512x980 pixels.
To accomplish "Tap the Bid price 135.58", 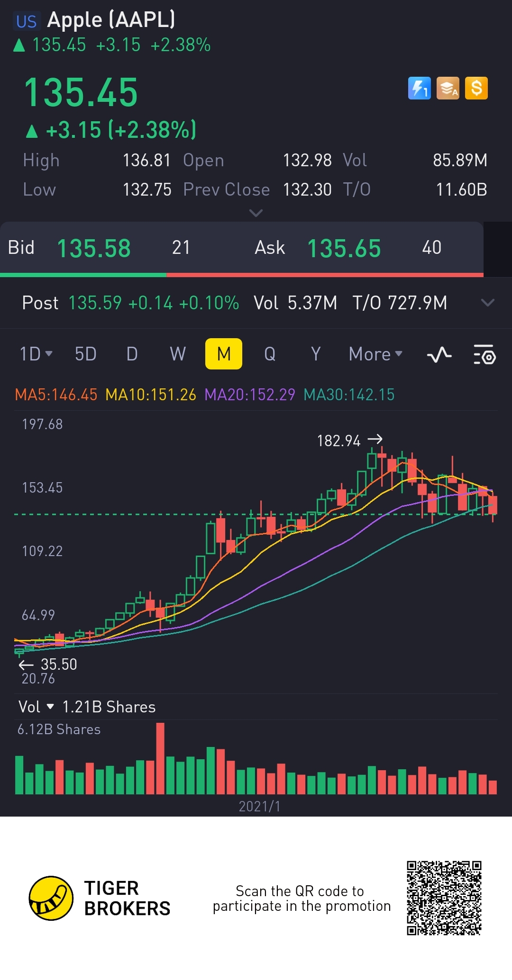I will pos(94,248).
